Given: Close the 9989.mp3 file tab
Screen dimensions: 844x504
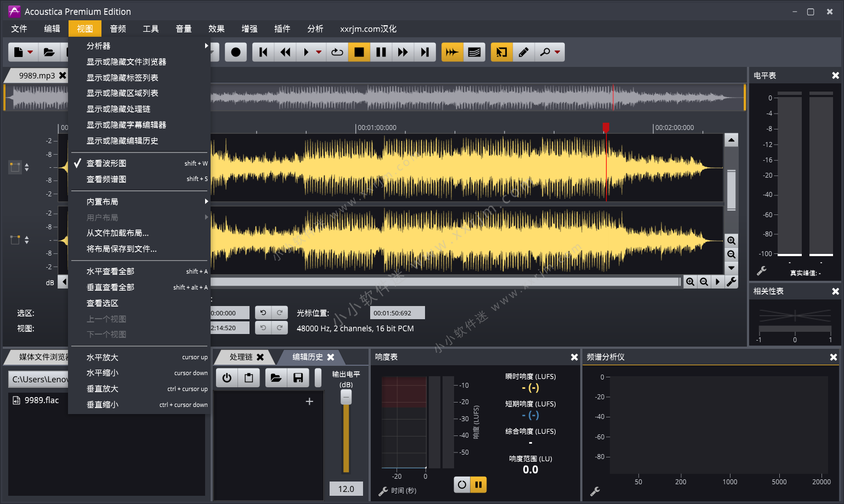Looking at the screenshot, I should point(63,76).
